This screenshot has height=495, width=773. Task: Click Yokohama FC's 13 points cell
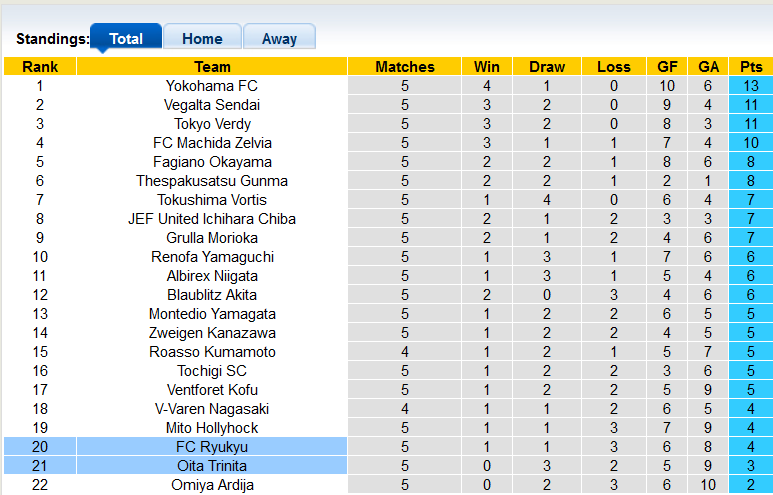[x=751, y=86]
